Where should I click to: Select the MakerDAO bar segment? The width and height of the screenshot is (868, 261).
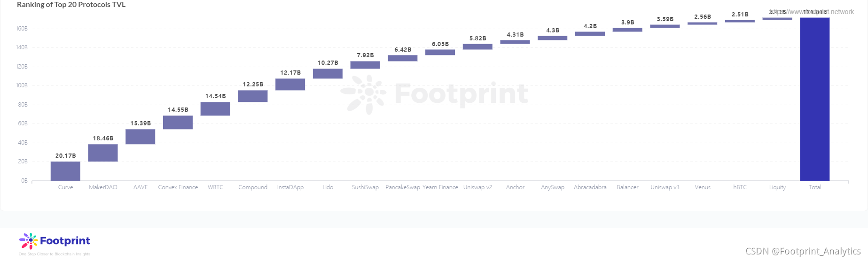point(103,153)
